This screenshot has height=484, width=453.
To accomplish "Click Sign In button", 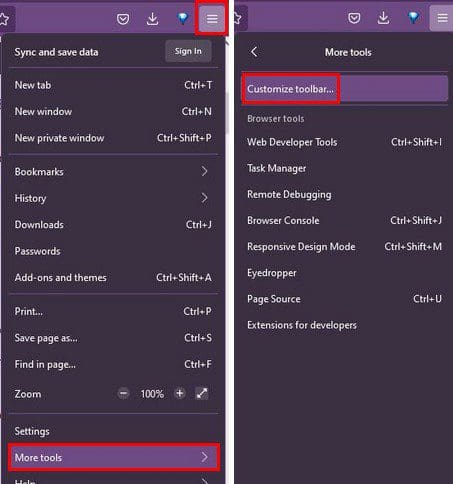I will (x=188, y=51).
